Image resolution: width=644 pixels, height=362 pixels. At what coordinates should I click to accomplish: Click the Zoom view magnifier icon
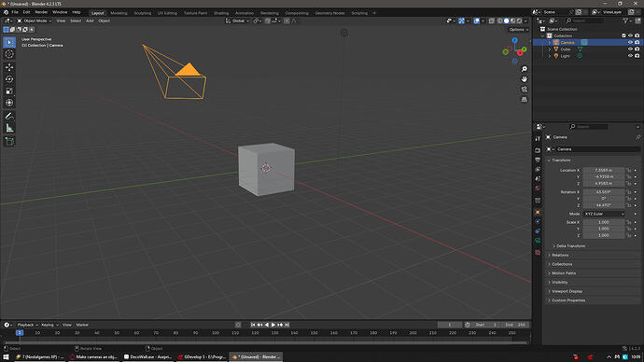coord(525,69)
